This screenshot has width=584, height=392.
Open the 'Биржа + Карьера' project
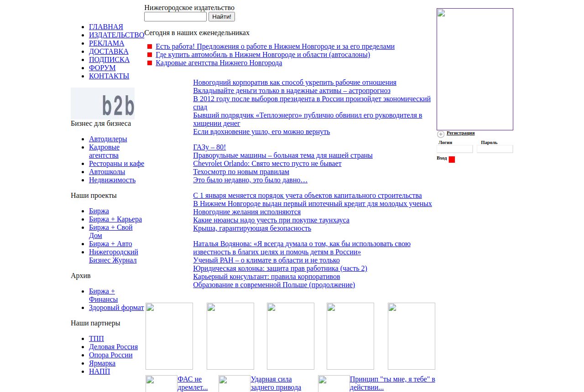(115, 219)
